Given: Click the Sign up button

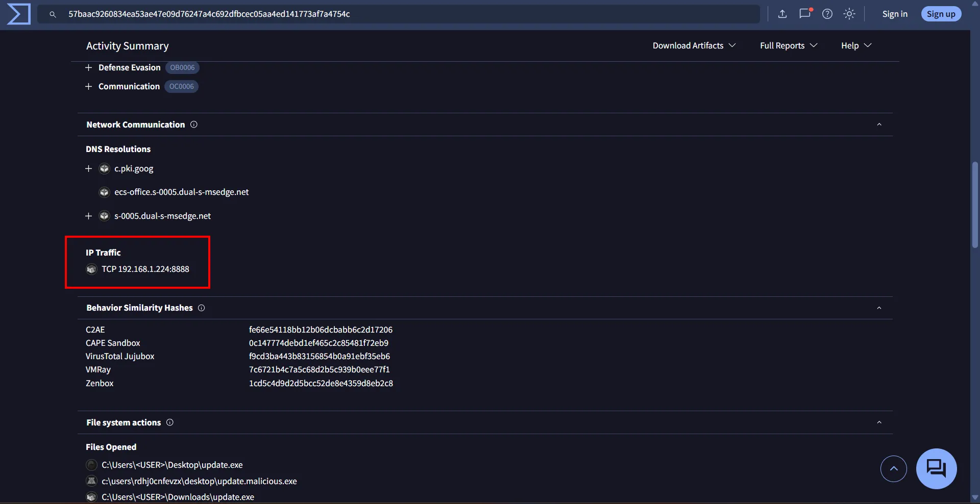Looking at the screenshot, I should pos(941,14).
